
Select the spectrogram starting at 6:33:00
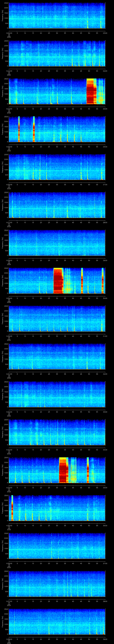tap(57, 432)
